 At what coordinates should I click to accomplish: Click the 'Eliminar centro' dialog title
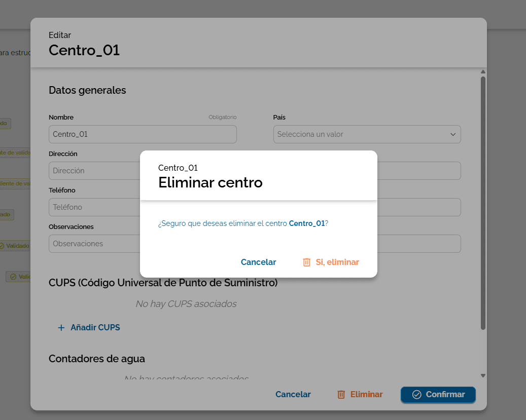[211, 183]
